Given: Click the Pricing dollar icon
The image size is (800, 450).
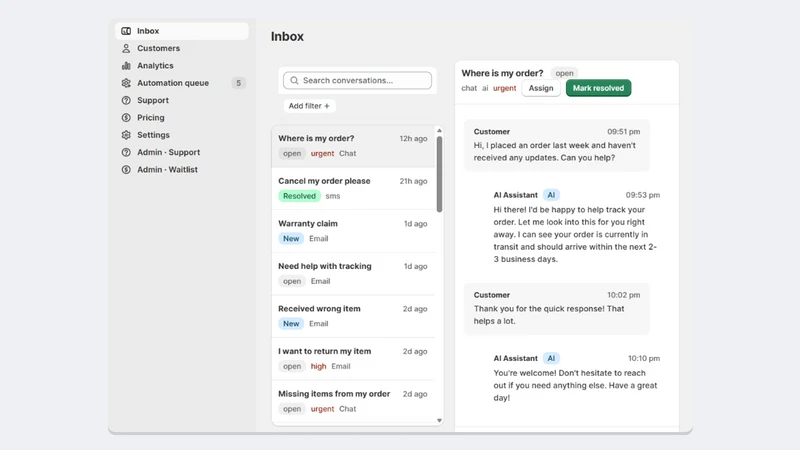Looking at the screenshot, I should pos(126,118).
